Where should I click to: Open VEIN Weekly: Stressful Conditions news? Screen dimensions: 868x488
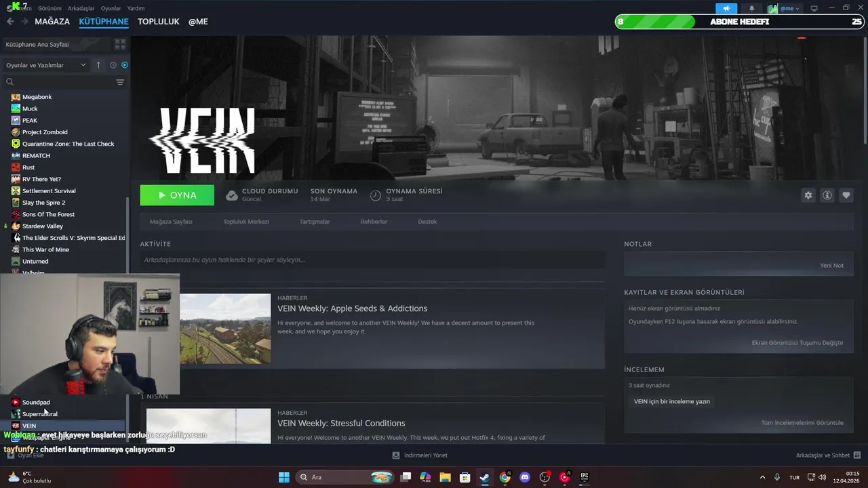click(341, 423)
